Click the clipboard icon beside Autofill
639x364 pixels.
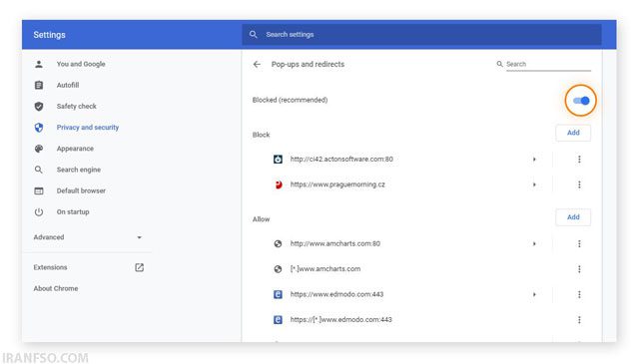[39, 85]
